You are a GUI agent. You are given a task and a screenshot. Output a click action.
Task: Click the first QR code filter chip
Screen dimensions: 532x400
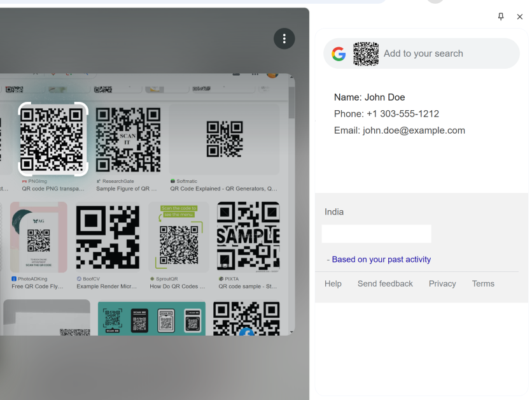point(24,89)
